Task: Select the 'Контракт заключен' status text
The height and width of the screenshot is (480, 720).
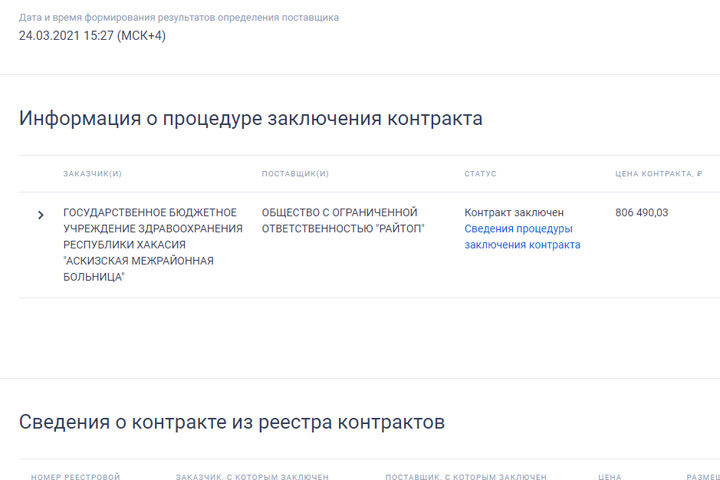Action: (x=514, y=213)
